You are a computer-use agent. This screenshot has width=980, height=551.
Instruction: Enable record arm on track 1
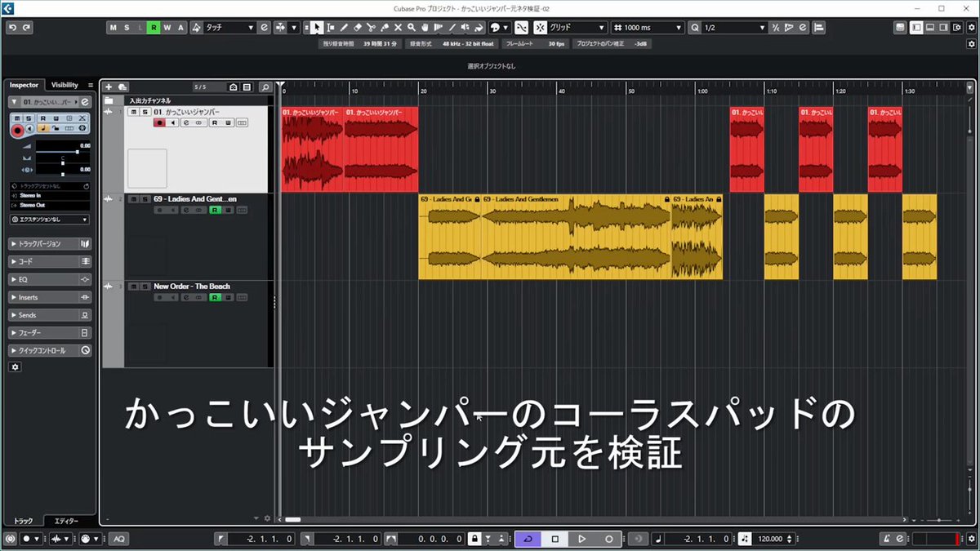click(x=159, y=122)
